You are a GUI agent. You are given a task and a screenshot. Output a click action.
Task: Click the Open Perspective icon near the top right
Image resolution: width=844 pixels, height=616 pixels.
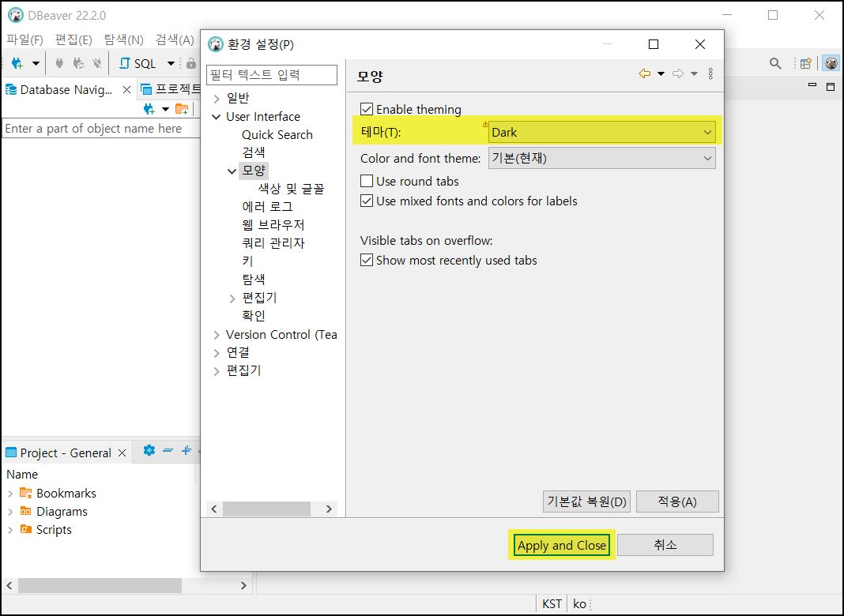coord(806,63)
